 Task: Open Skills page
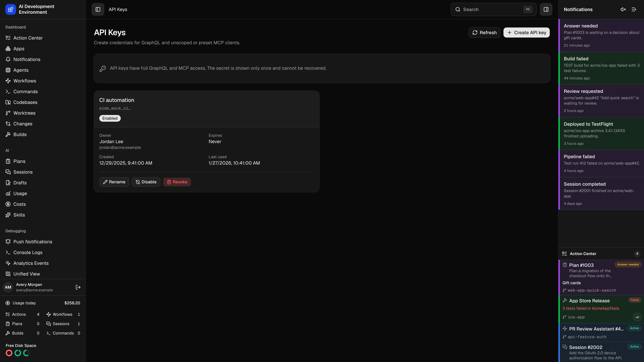[x=43, y=215]
